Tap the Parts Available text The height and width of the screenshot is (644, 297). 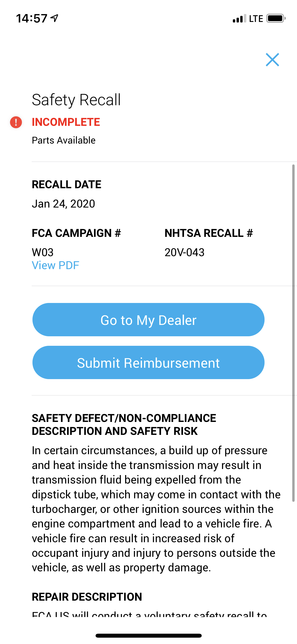click(64, 140)
